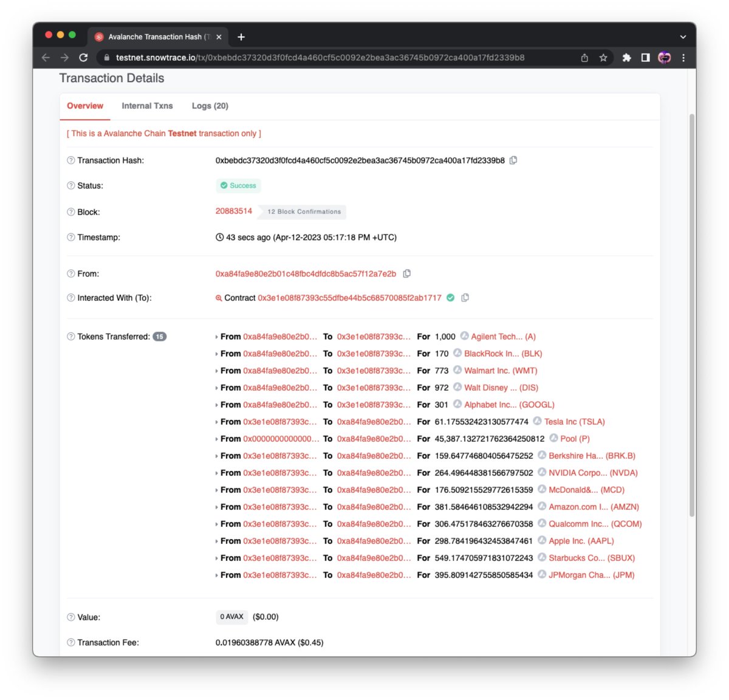Switch to the Internal Txns tab
Image resolution: width=729 pixels, height=700 pixels.
pyautogui.click(x=147, y=106)
